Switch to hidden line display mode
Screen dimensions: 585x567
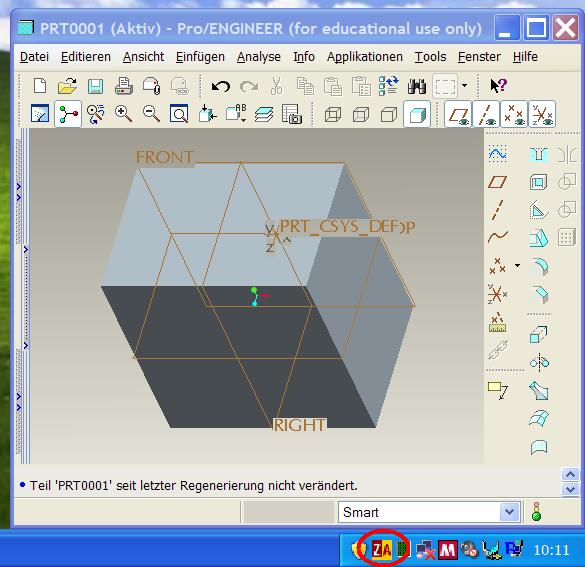(360, 114)
